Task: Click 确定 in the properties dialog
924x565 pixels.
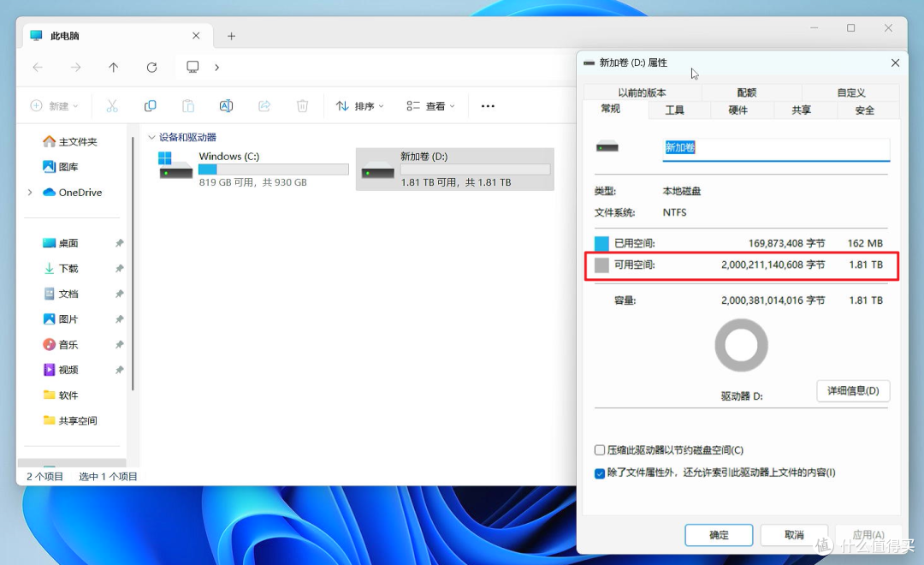Action: pyautogui.click(x=719, y=535)
